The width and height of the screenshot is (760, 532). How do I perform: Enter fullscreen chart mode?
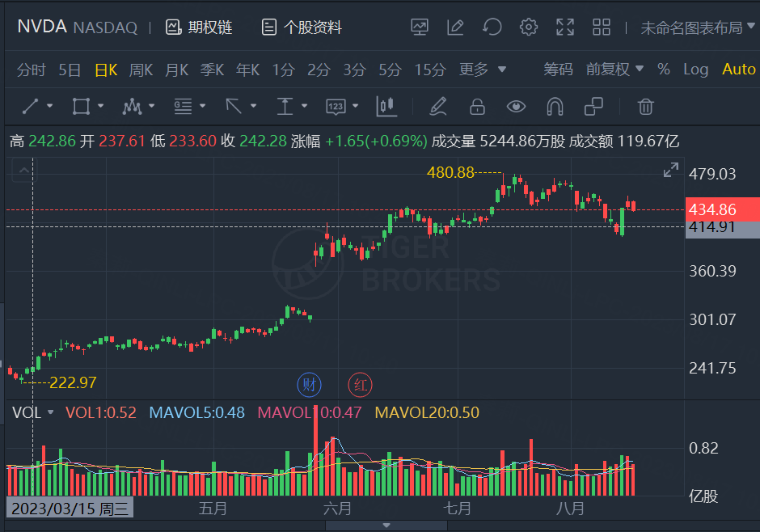pyautogui.click(x=565, y=27)
